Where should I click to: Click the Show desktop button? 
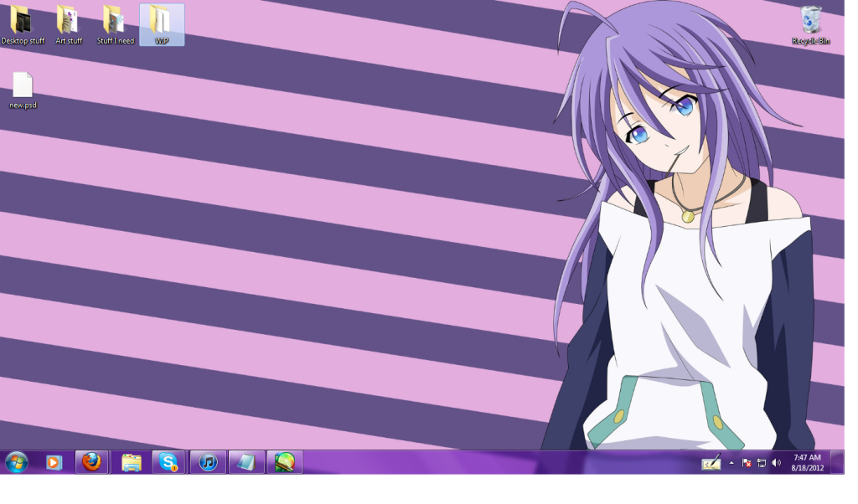point(837,462)
